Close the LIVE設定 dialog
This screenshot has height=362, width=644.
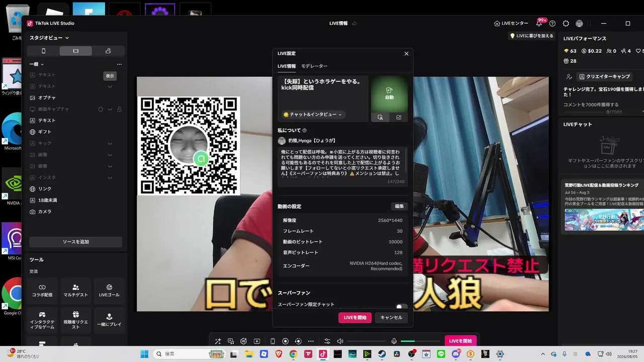tap(407, 54)
